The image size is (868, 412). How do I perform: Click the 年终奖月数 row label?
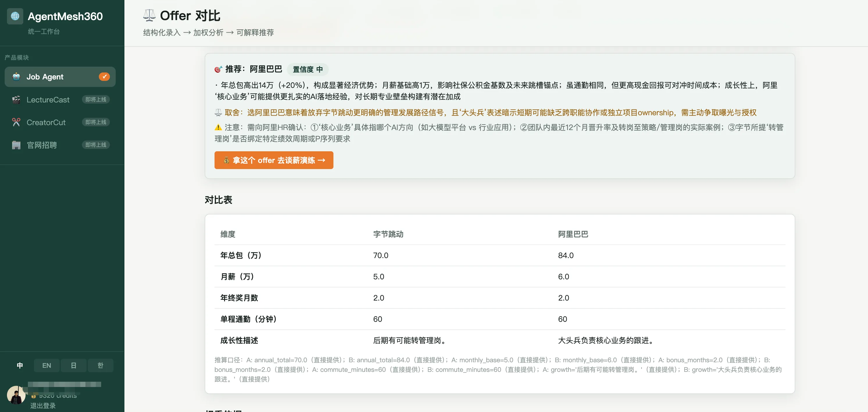(239, 298)
